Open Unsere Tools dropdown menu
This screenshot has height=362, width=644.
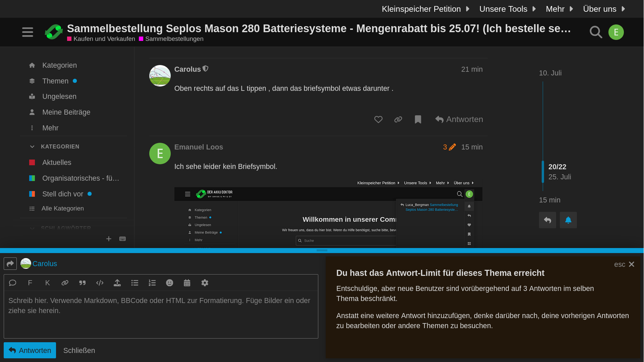pos(508,9)
